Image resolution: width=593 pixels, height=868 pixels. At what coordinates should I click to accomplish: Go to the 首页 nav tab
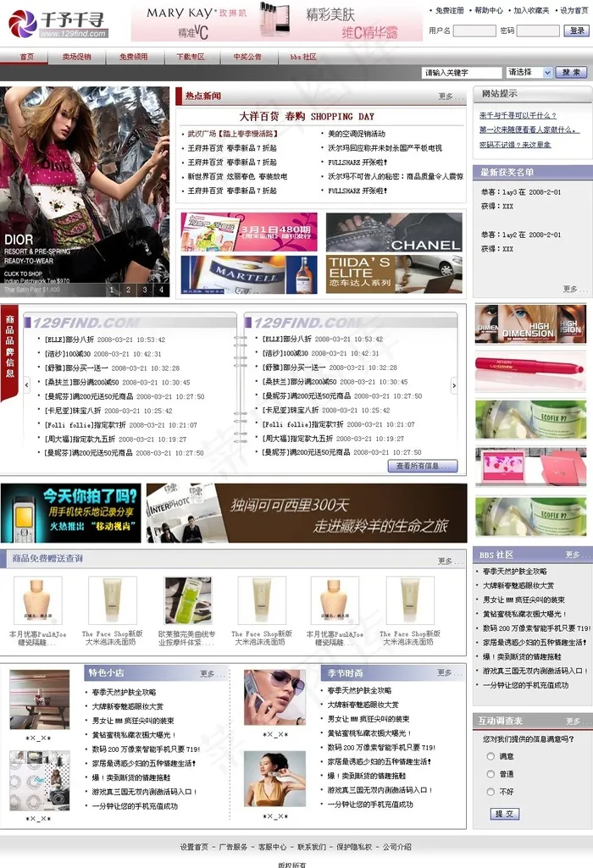point(26,57)
